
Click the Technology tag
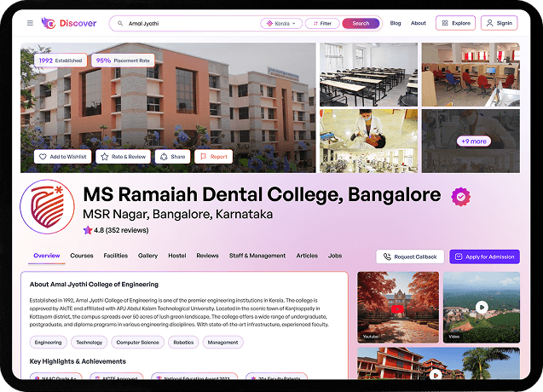(89, 342)
